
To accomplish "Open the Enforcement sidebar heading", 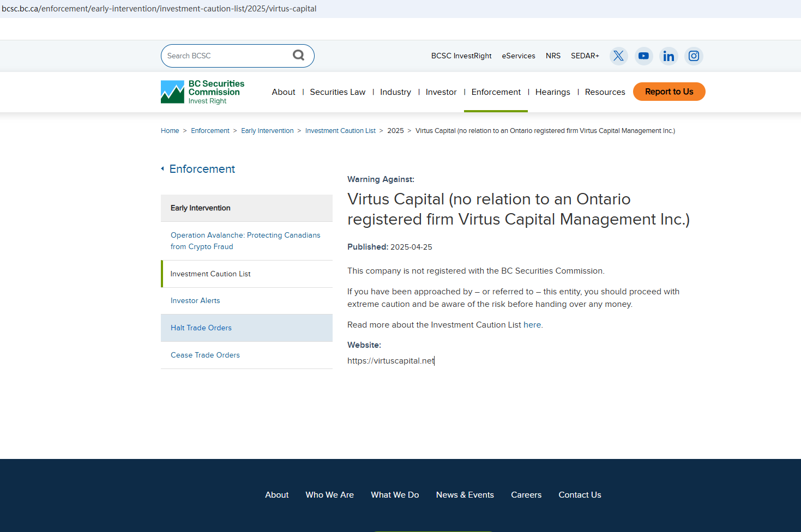I will (202, 169).
